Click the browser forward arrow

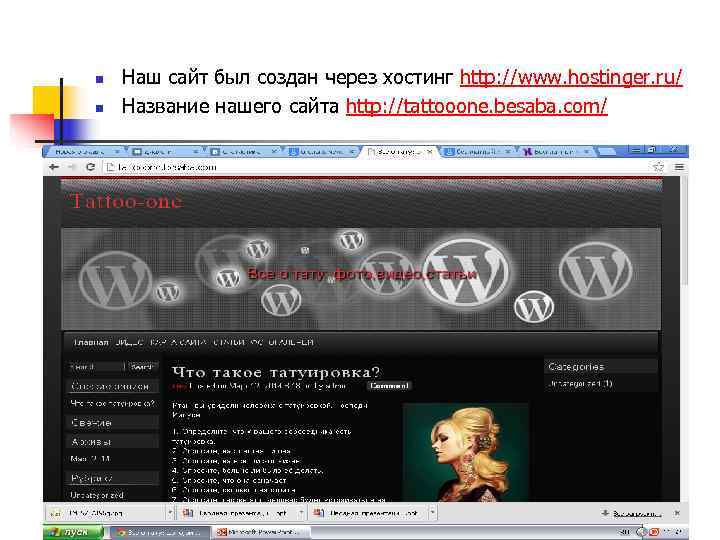(72, 167)
